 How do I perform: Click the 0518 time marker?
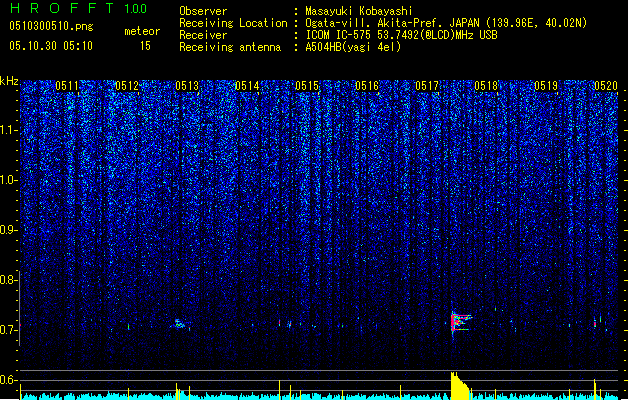point(486,86)
